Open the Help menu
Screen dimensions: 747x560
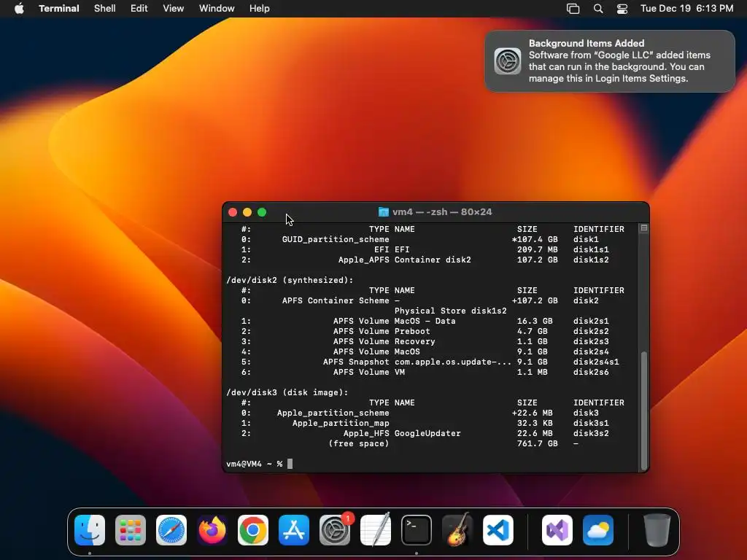pos(260,9)
